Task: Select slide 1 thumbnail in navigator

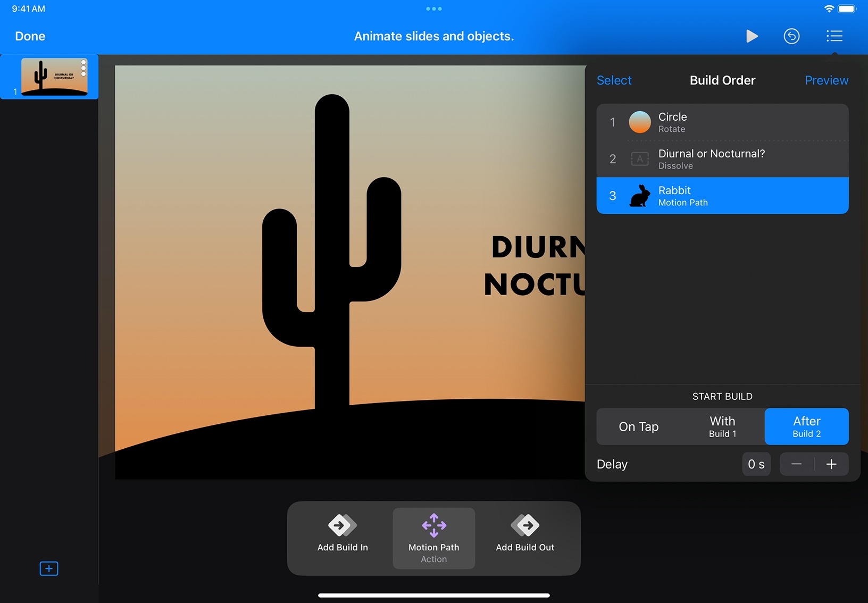Action: click(54, 77)
